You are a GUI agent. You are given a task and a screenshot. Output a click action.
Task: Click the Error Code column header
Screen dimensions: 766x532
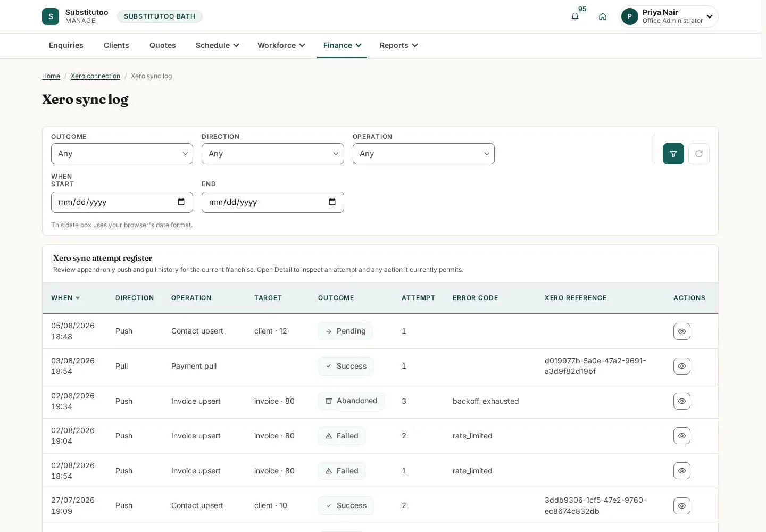coord(476,298)
